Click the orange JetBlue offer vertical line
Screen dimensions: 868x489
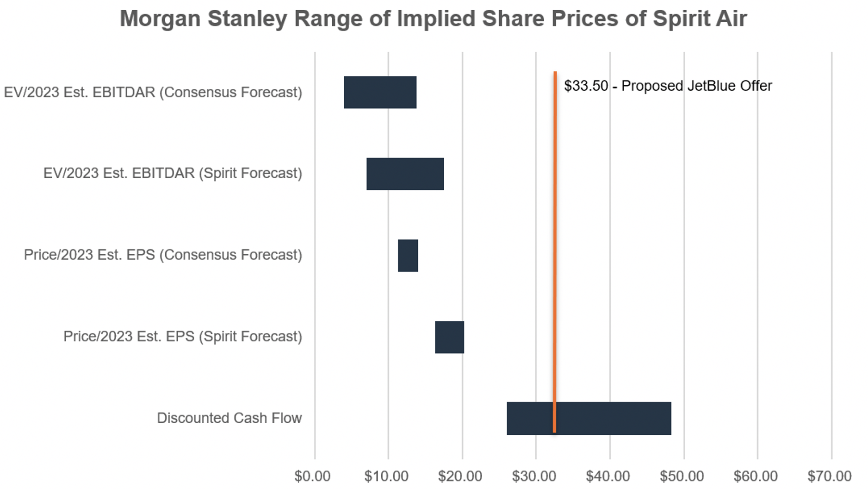click(x=555, y=232)
